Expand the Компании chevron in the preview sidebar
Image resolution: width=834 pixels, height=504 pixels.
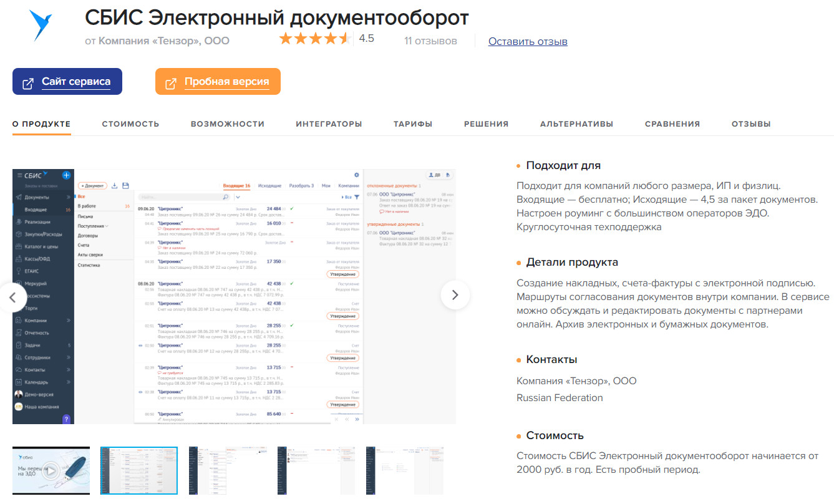(x=69, y=321)
